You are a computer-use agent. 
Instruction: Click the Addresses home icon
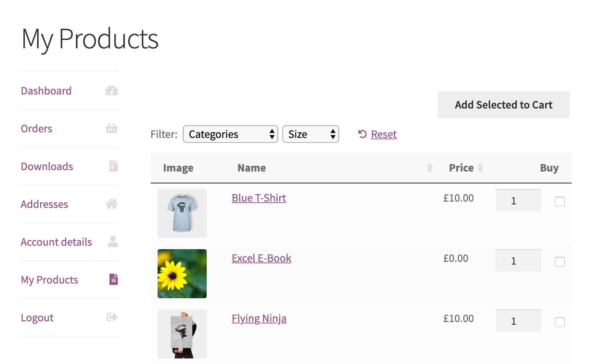coord(112,204)
